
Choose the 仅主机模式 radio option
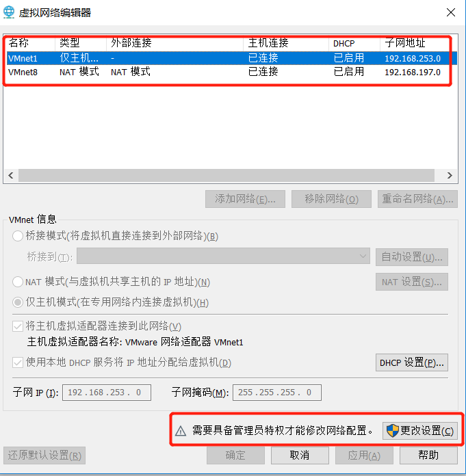[x=18, y=302]
